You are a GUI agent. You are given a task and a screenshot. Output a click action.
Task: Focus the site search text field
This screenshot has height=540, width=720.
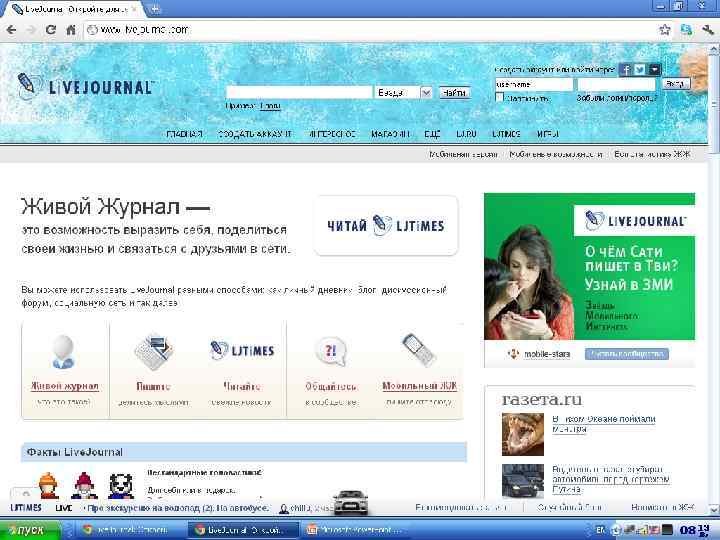(x=299, y=93)
